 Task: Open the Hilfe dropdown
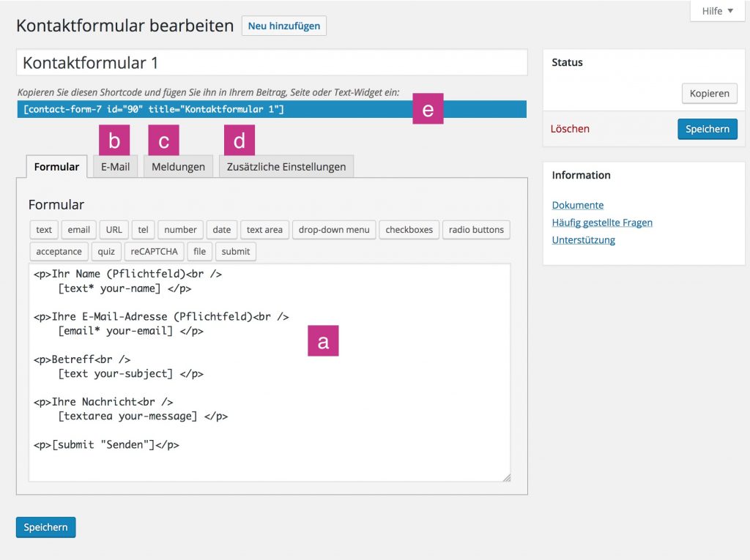click(716, 11)
